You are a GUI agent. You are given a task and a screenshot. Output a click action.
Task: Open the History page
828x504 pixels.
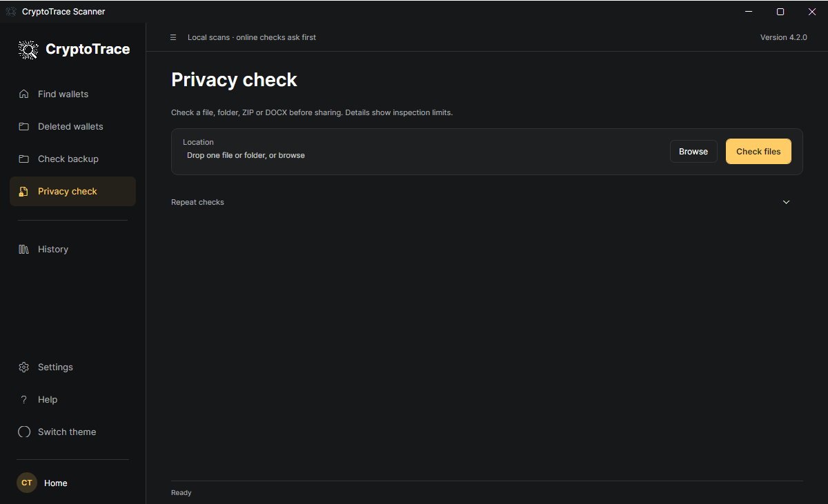pos(72,249)
